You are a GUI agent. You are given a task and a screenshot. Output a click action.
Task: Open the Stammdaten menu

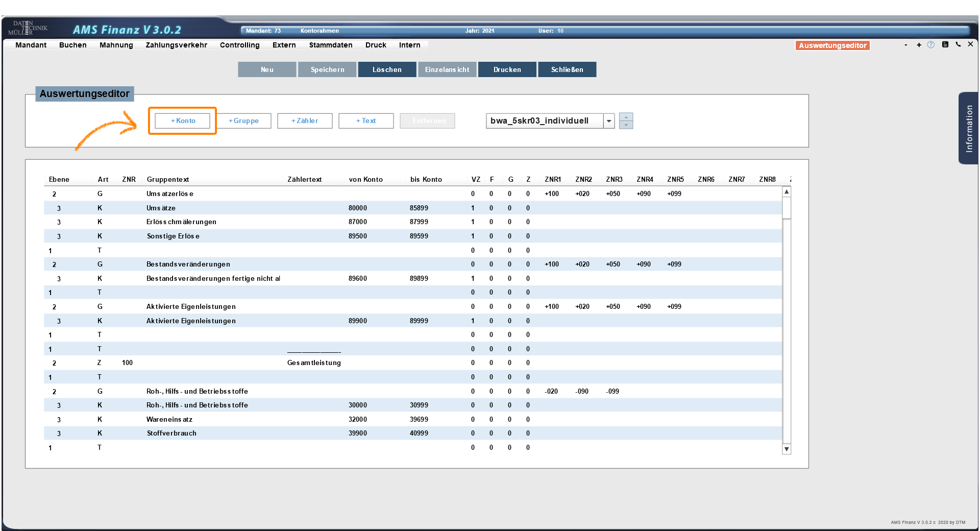330,45
